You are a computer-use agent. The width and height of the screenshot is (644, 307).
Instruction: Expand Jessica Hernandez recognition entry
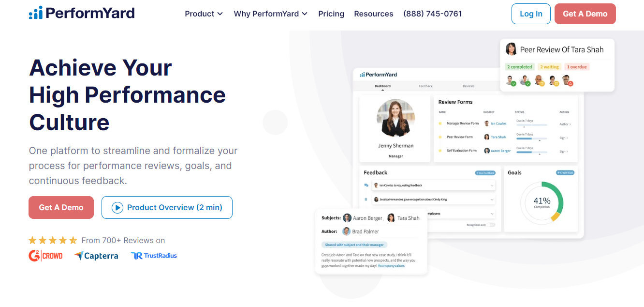click(x=492, y=200)
